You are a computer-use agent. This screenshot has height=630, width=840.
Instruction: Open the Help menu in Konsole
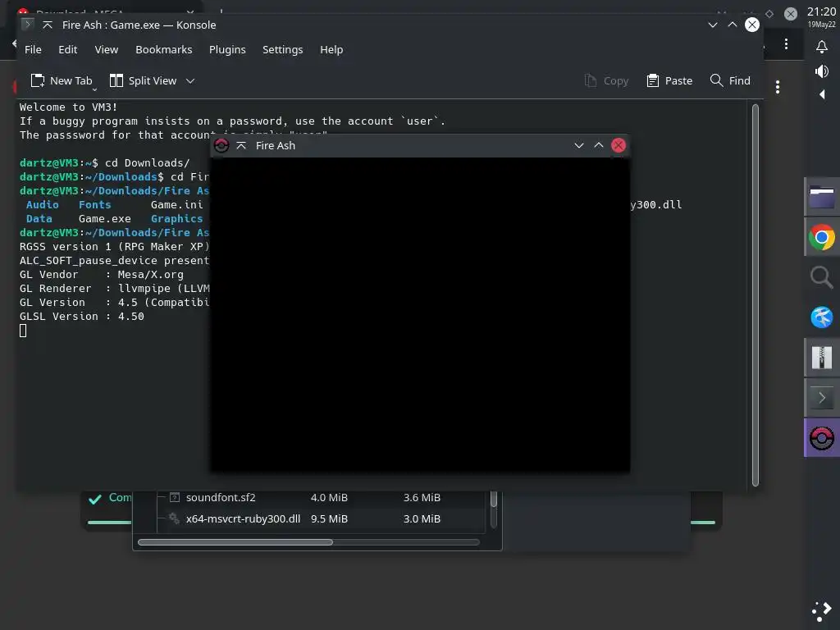click(331, 49)
